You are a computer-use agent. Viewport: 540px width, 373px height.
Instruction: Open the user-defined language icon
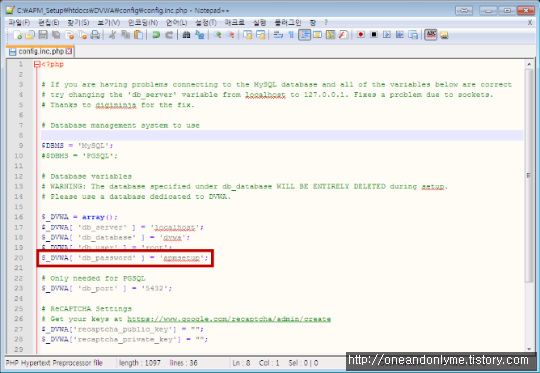[x=317, y=35]
